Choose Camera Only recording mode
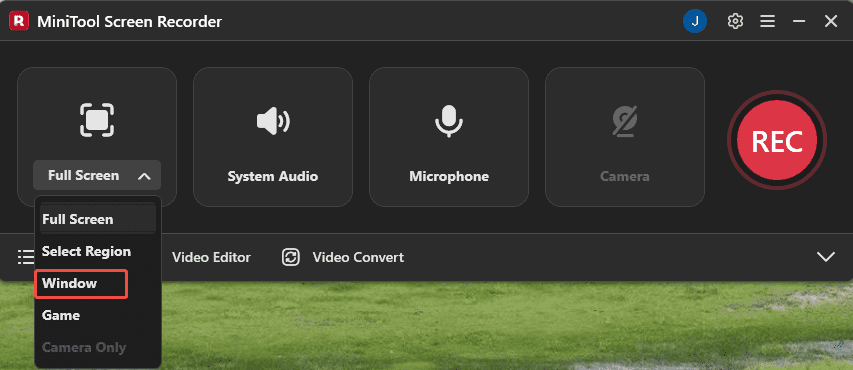Screen dimensions: 853x370 point(98,347)
